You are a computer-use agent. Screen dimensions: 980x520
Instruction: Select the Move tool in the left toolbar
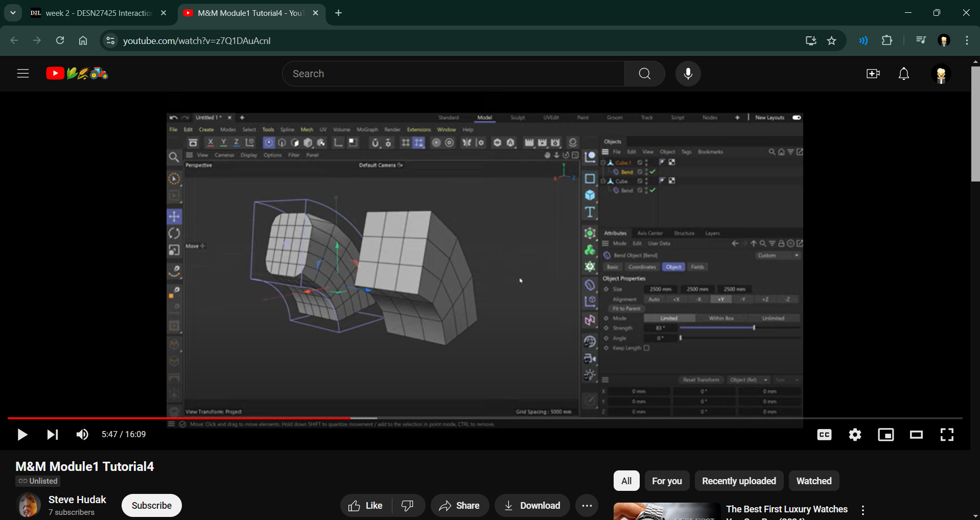174,216
